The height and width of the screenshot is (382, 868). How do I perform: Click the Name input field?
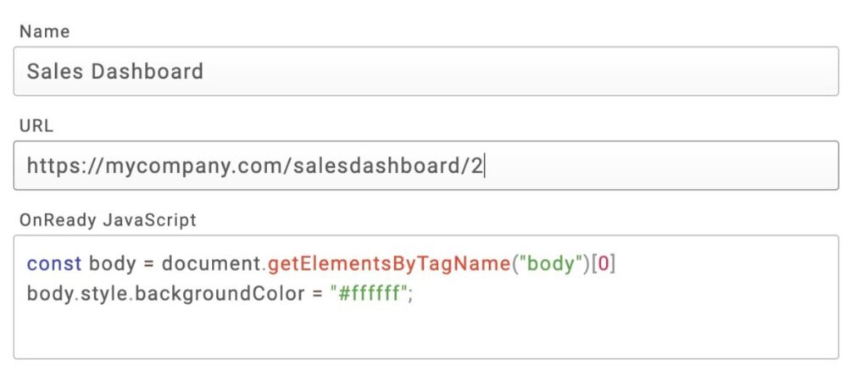509,71
